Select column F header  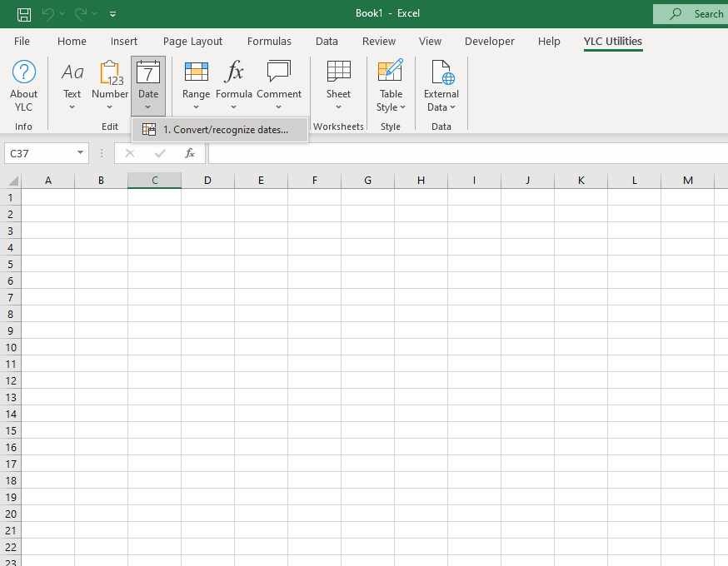314,181
